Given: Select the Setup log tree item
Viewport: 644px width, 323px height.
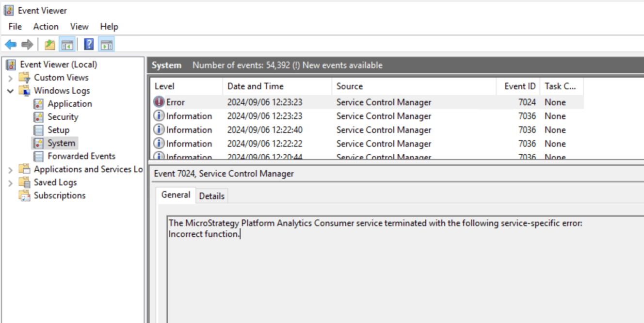Looking at the screenshot, I should (x=58, y=130).
